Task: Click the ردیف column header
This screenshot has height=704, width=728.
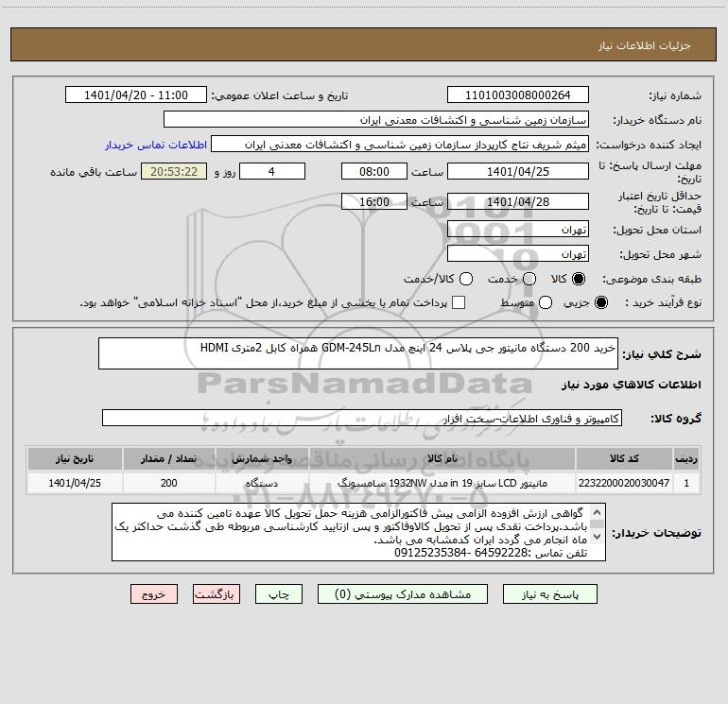Action: (686, 458)
